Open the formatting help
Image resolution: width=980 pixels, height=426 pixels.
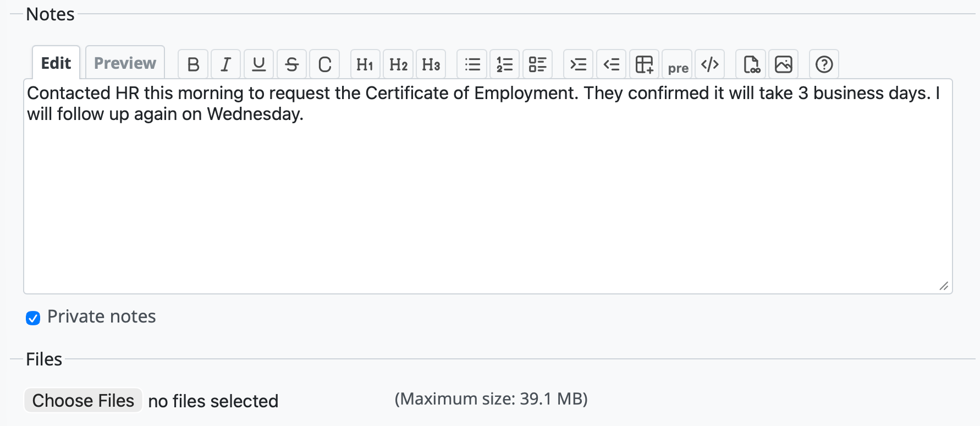(824, 64)
